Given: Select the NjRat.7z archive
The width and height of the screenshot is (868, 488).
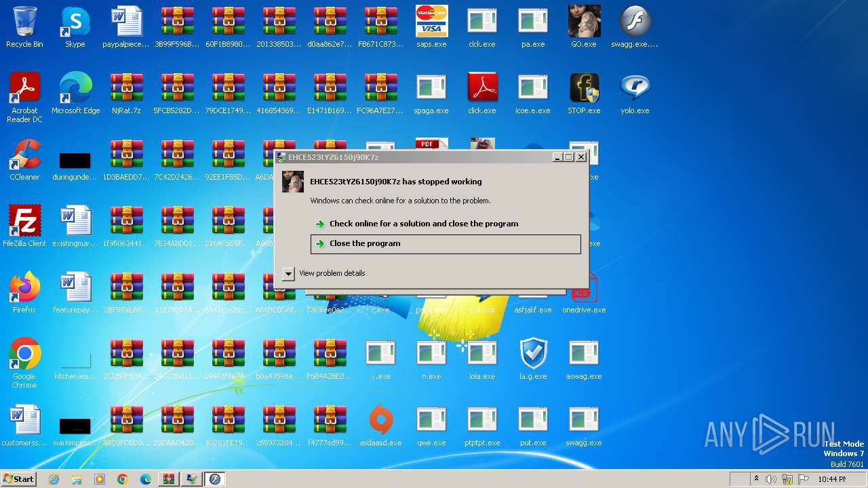Looking at the screenshot, I should (126, 94).
